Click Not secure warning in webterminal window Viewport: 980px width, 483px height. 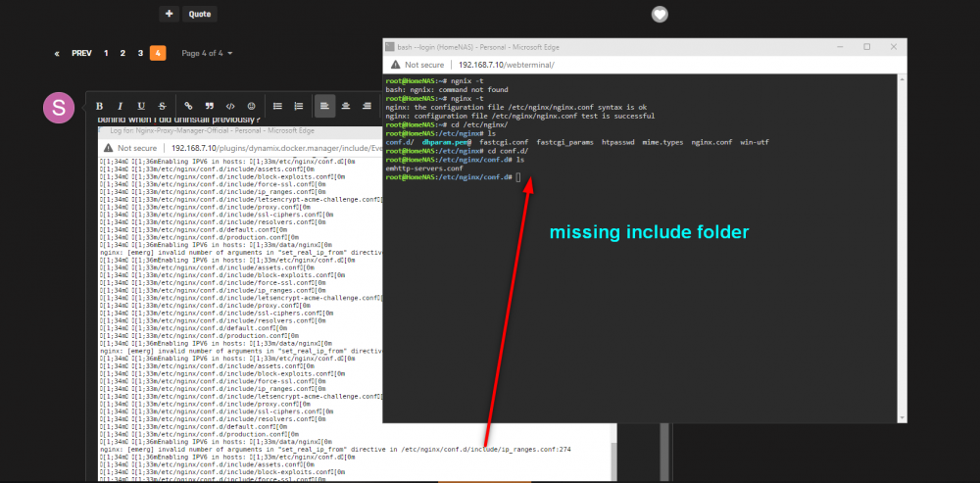[417, 65]
